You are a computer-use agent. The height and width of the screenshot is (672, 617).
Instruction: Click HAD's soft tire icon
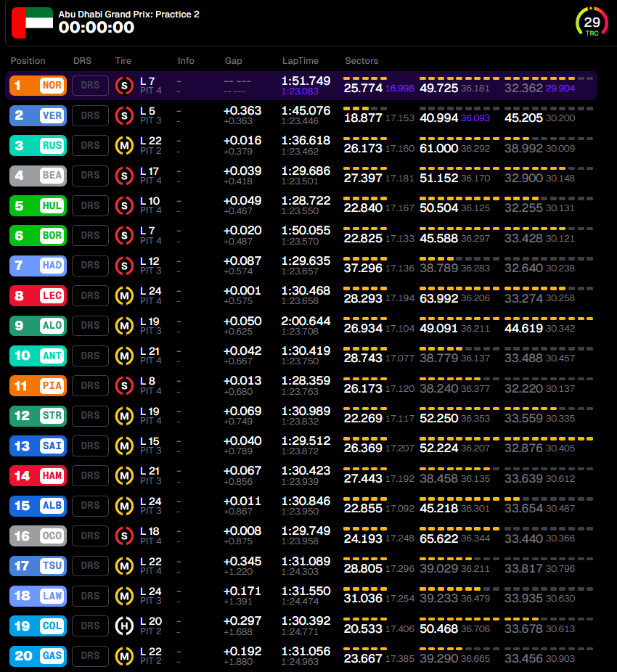(x=124, y=266)
